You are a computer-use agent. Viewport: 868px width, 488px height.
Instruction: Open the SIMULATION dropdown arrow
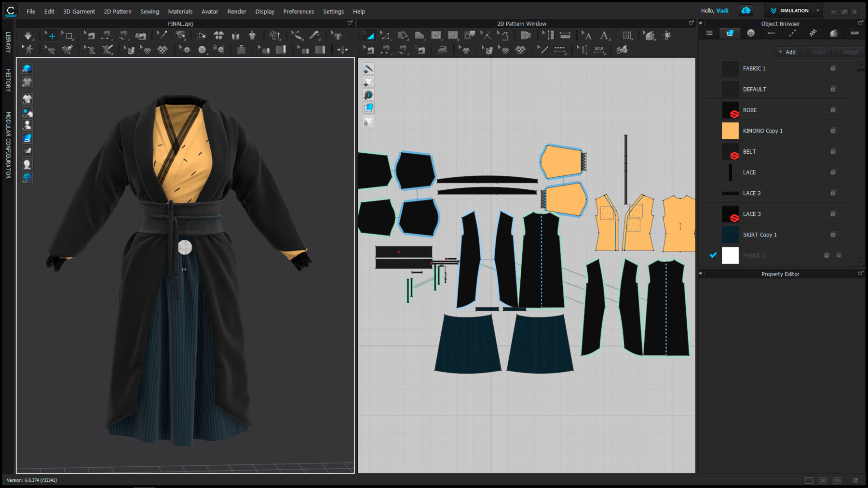(x=818, y=10)
